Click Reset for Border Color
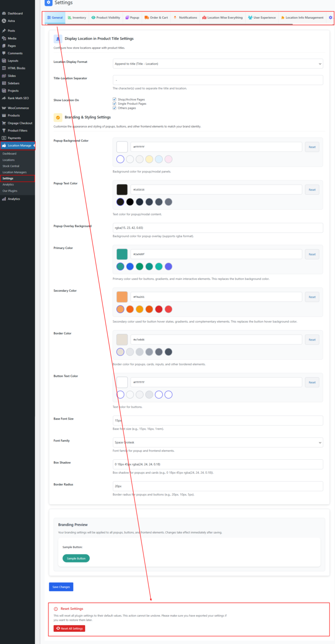The height and width of the screenshot is (644, 335). pos(312,340)
